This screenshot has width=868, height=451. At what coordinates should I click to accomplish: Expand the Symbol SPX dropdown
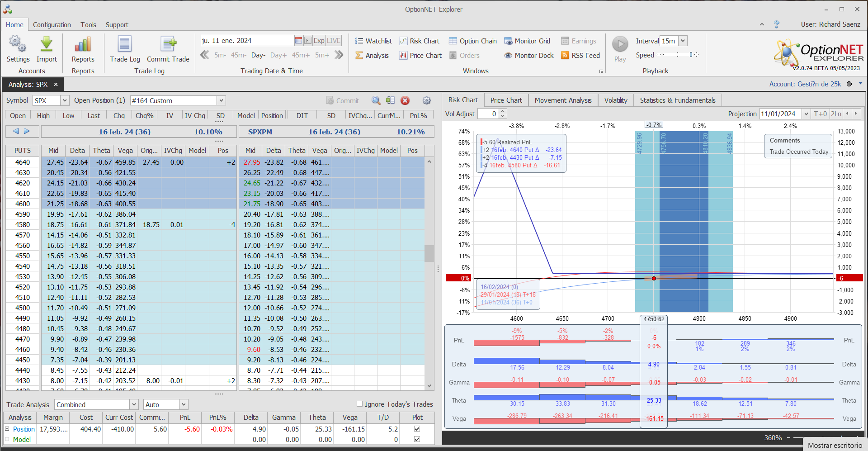point(65,100)
